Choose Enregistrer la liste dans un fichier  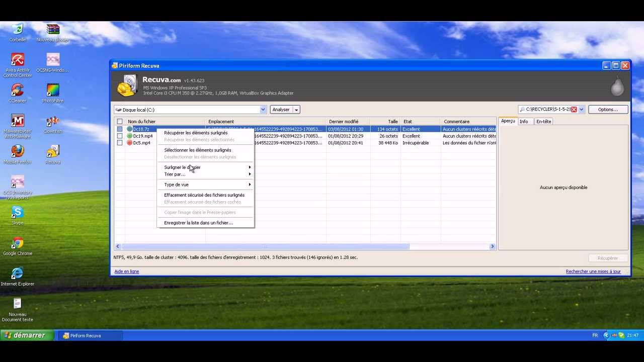coord(207,223)
